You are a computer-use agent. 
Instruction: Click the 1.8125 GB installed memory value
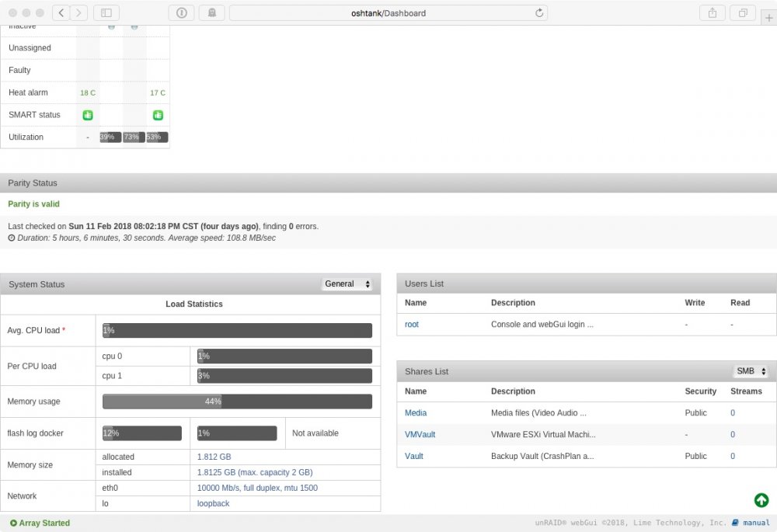(x=255, y=472)
